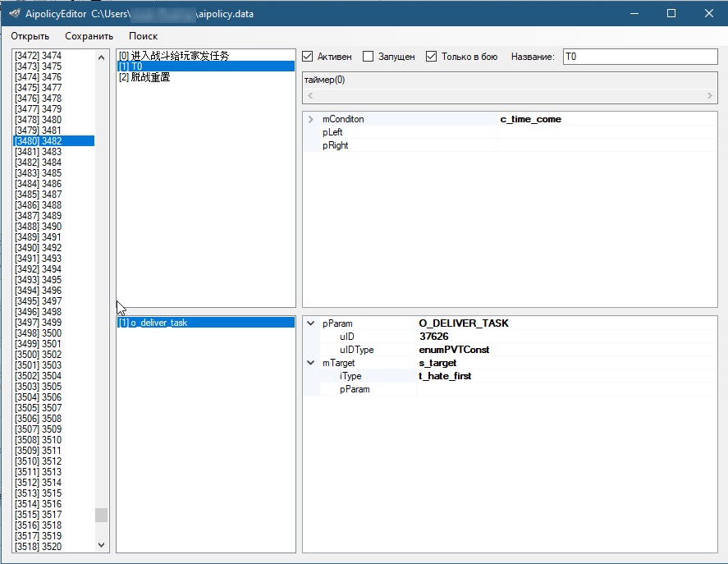Open the Поиск menu

pos(143,36)
